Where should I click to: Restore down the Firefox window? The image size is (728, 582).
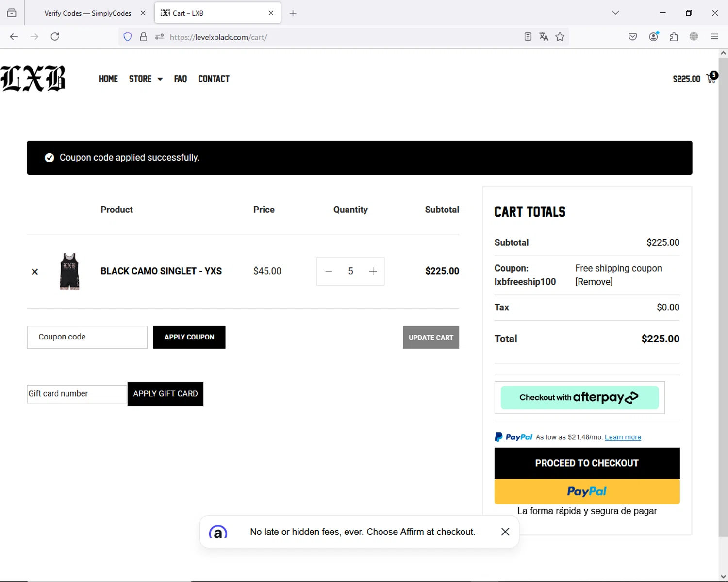point(689,13)
